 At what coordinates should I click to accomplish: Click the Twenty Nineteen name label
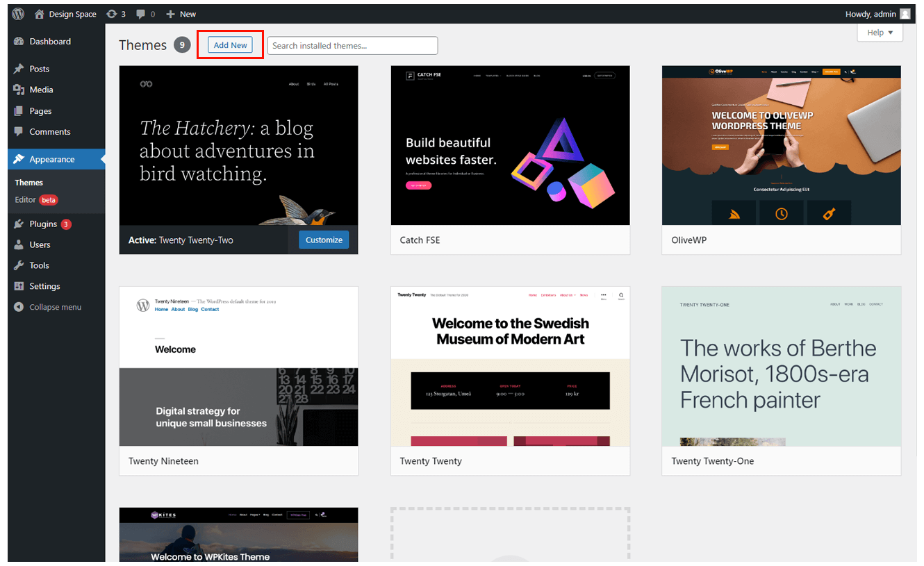tap(163, 461)
